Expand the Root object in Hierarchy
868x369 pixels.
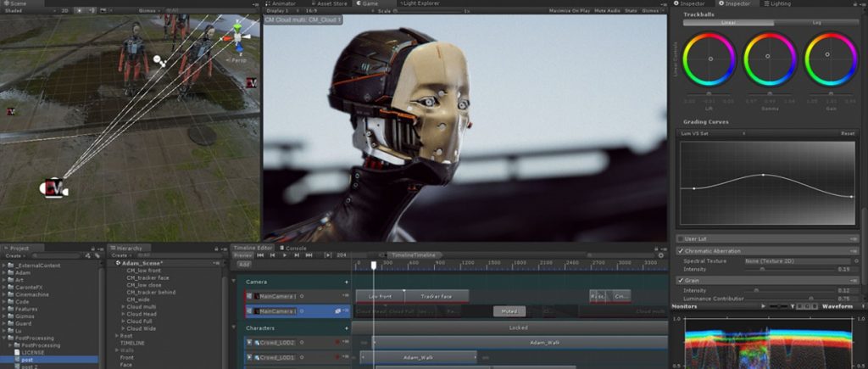117,336
